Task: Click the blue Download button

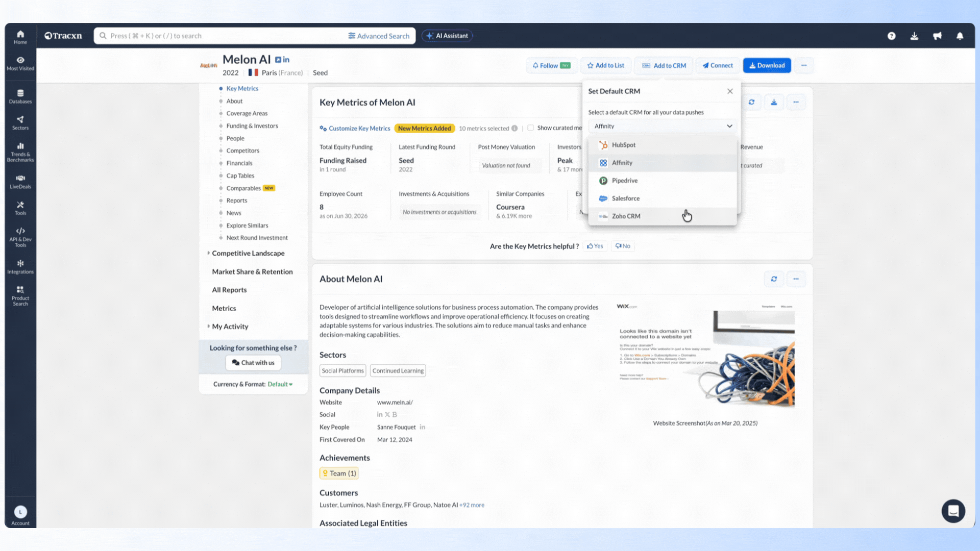Action: [767, 65]
